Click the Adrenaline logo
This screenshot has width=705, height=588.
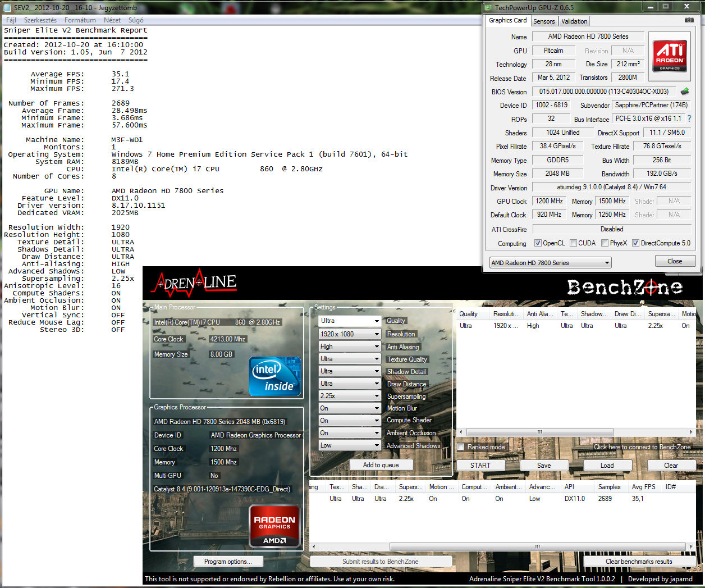[194, 284]
